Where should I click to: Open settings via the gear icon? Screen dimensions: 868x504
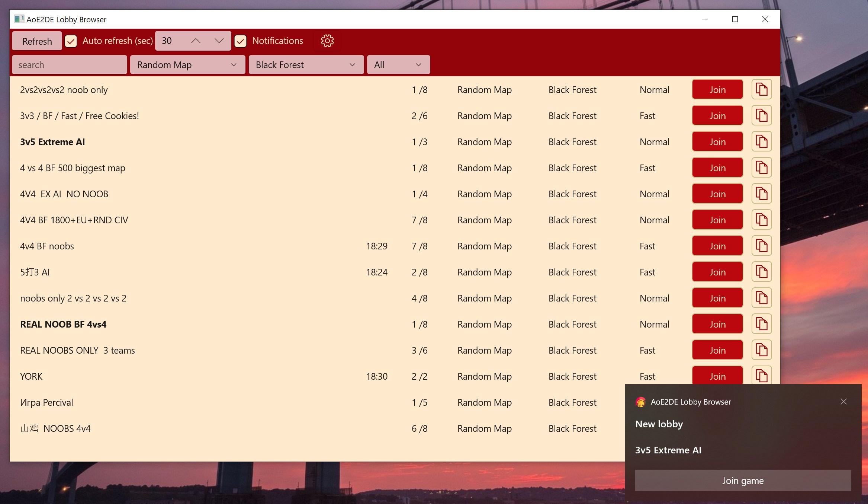click(327, 41)
